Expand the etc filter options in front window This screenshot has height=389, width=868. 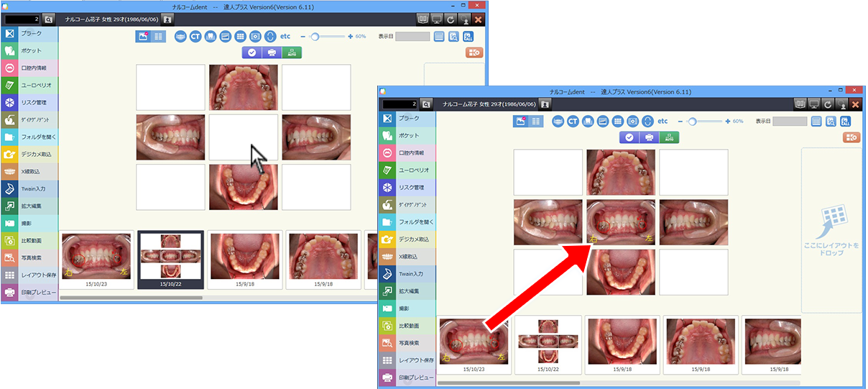point(662,121)
